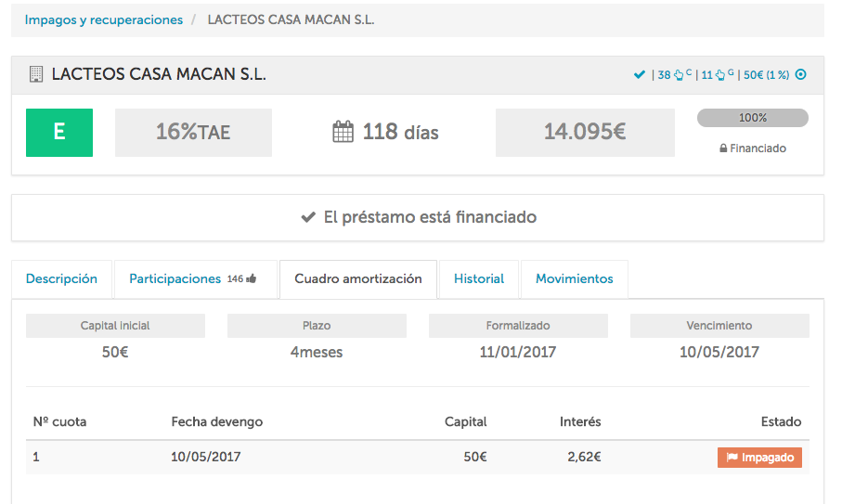Go to the Movimientos tab
Viewport: 868px width, 504px height.
[x=574, y=278]
